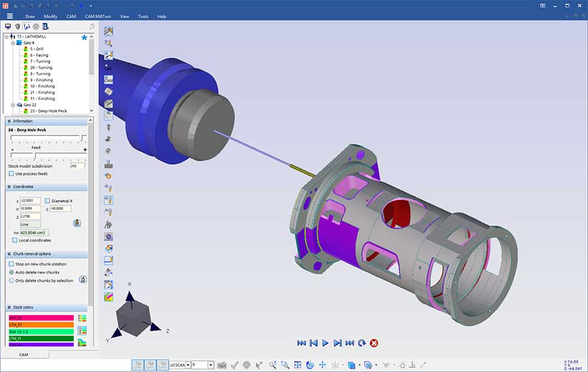Collapse the Geo 4 tree node

[x=12, y=42]
